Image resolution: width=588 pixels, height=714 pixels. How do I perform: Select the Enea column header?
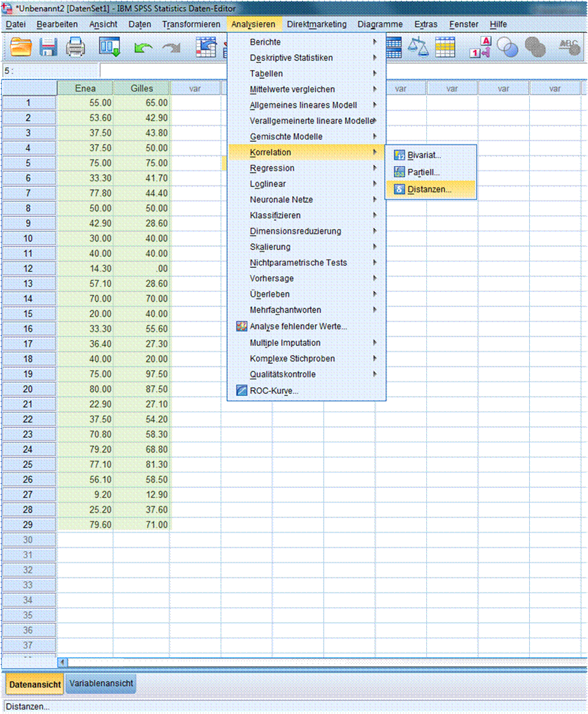coord(85,88)
